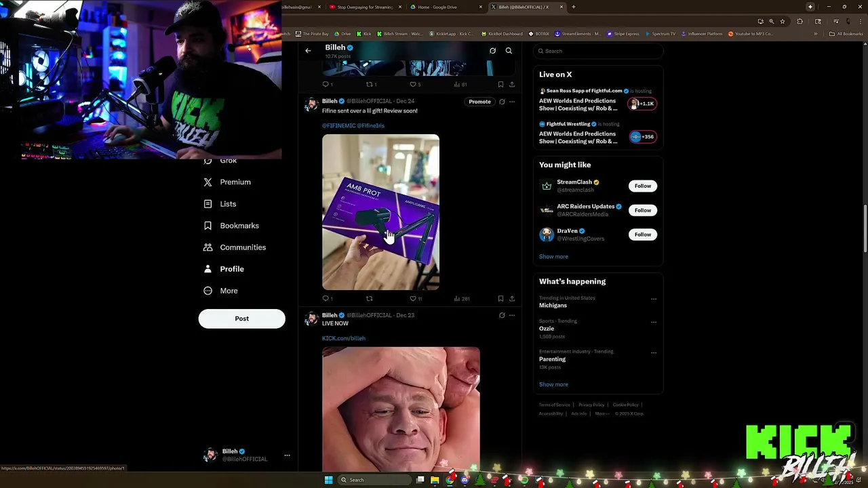Open Lists in the sidebar
The height and width of the screenshot is (488, 868).
click(220, 204)
